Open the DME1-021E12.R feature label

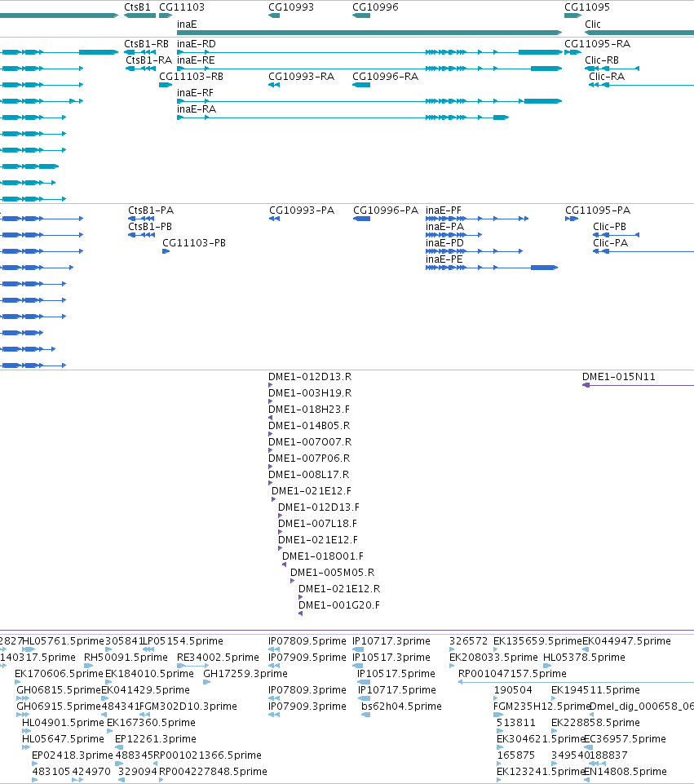click(339, 588)
